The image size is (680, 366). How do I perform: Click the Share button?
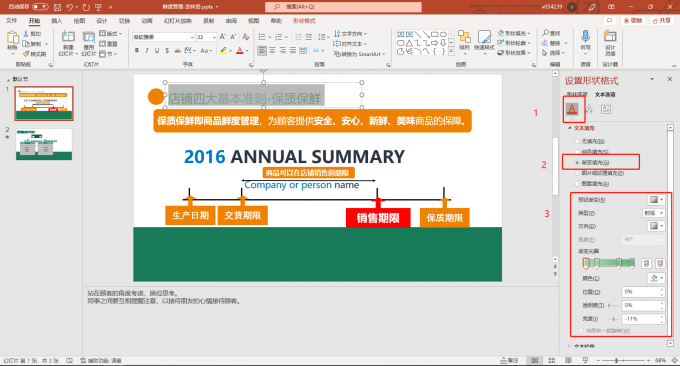point(662,20)
